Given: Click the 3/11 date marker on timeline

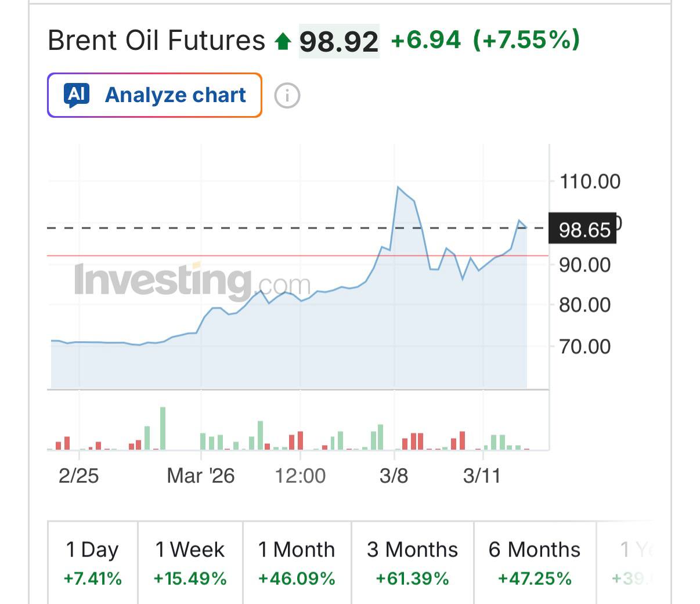Looking at the screenshot, I should coord(482,476).
